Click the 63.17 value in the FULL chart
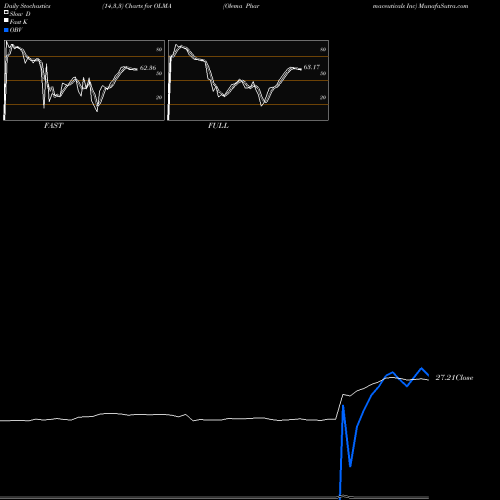 pyautogui.click(x=312, y=67)
